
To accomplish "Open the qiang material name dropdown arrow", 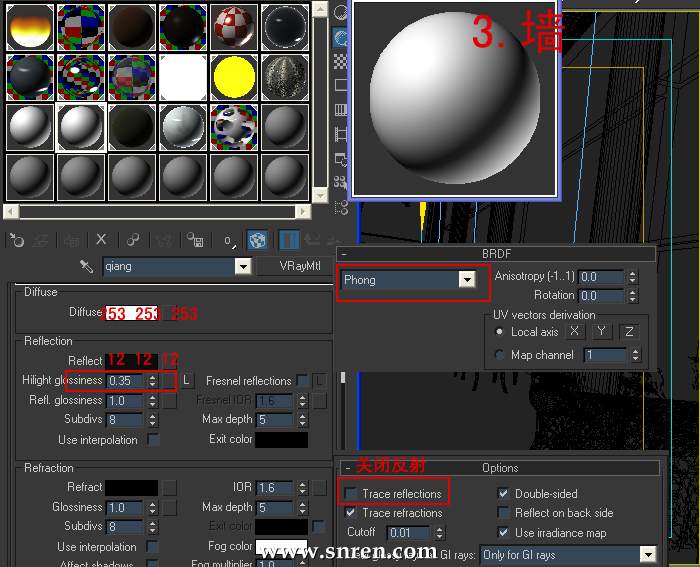I will (243, 267).
